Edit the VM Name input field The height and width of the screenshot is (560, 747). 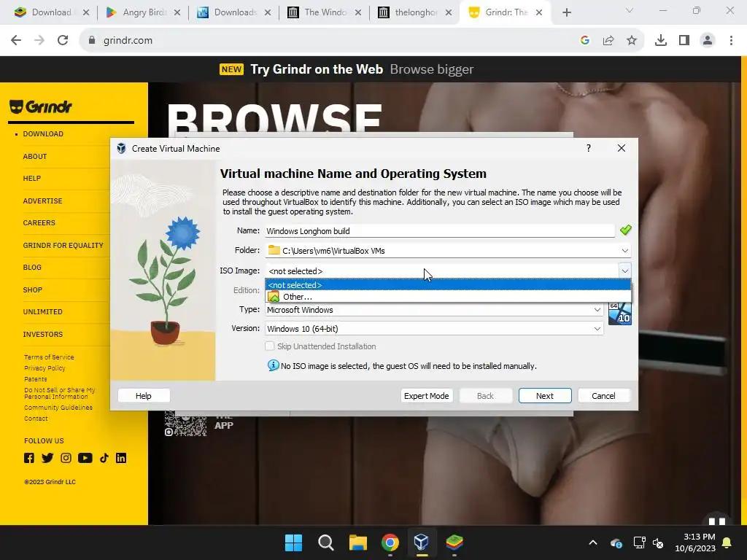point(439,231)
